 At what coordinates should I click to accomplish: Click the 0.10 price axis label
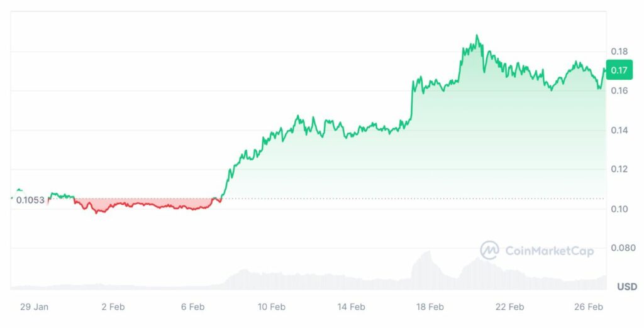tap(618, 209)
